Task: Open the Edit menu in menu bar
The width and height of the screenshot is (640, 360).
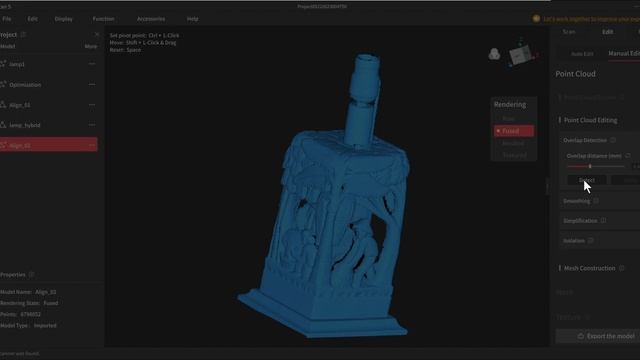Action: (33, 19)
